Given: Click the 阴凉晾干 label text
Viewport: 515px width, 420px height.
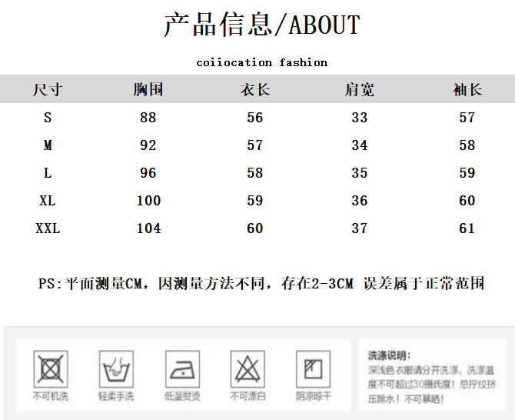Looking at the screenshot, I should pyautogui.click(x=314, y=396).
